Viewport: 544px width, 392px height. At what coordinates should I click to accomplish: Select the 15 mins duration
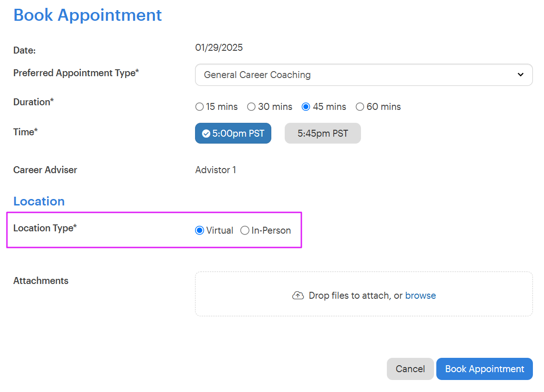pyautogui.click(x=200, y=107)
